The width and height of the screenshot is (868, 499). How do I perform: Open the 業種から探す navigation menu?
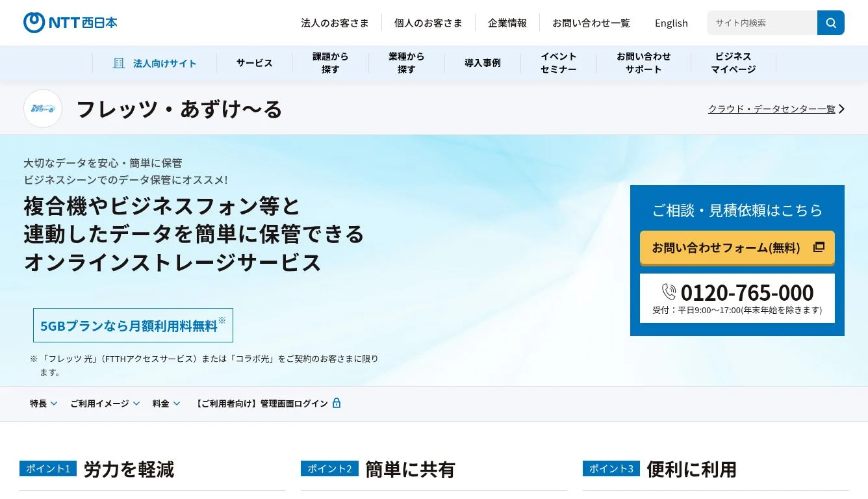(x=407, y=63)
